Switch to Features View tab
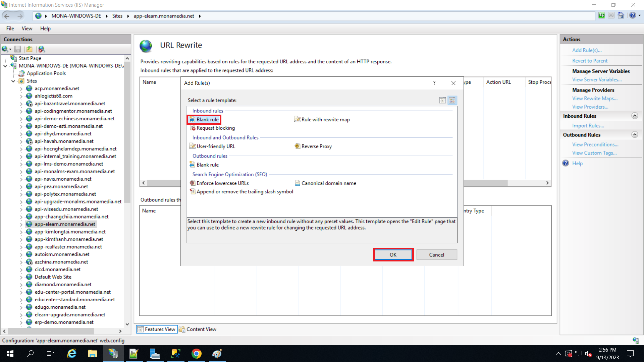The image size is (644, 362). tap(156, 329)
